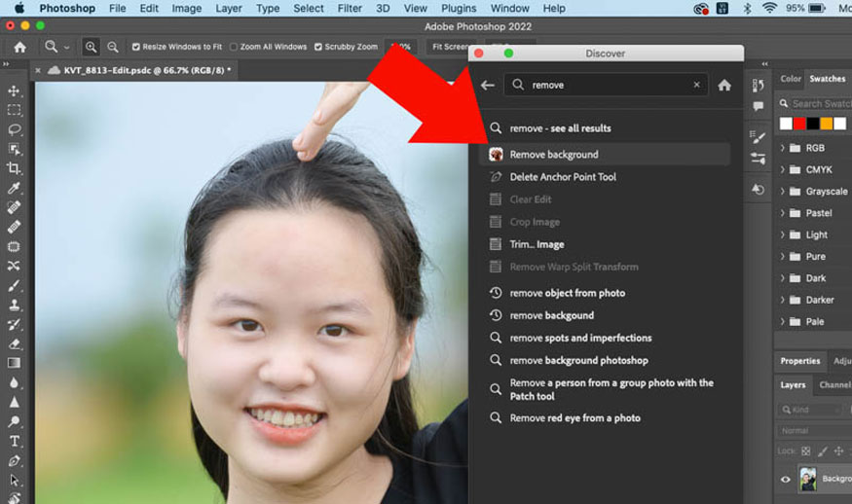
Task: Open the Filter menu
Action: (x=350, y=8)
